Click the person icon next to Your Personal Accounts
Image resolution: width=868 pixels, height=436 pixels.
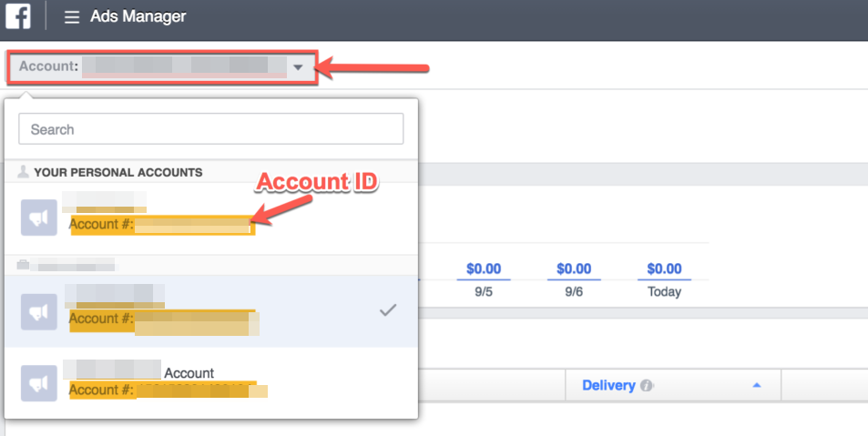click(x=24, y=171)
